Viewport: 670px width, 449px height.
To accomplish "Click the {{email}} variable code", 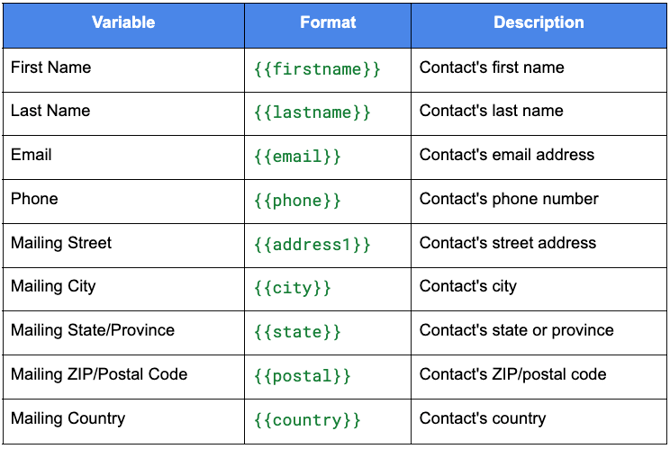I will [297, 157].
